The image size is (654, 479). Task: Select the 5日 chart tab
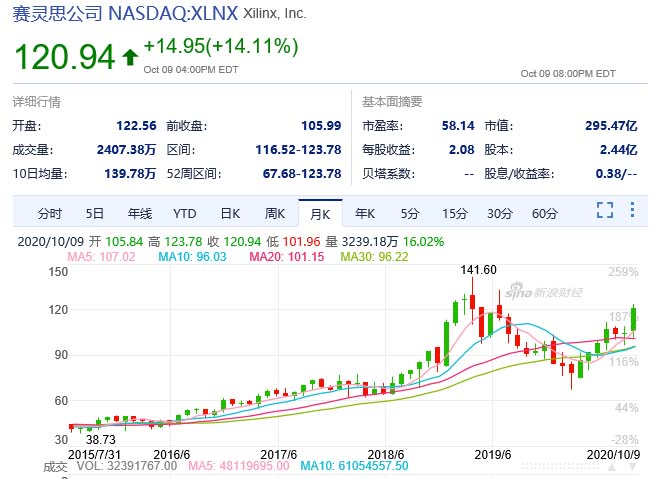point(94,213)
